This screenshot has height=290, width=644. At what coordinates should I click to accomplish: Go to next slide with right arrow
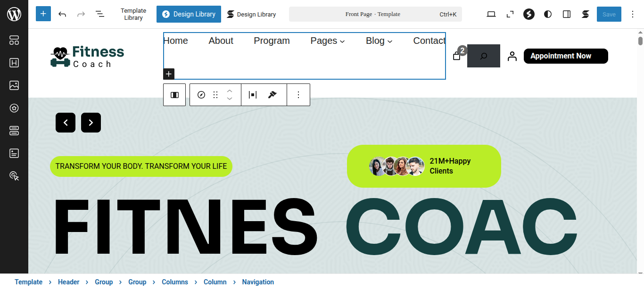tap(91, 123)
